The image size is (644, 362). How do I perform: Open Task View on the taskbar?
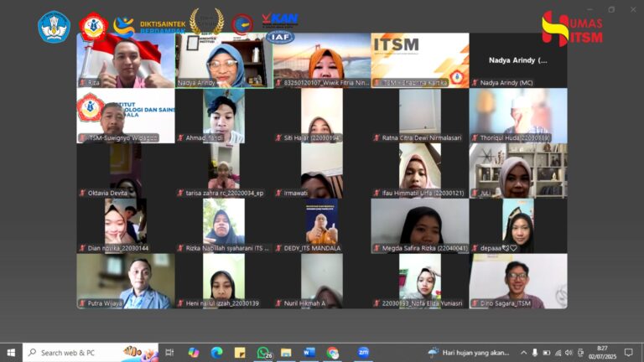pyautogui.click(x=169, y=353)
